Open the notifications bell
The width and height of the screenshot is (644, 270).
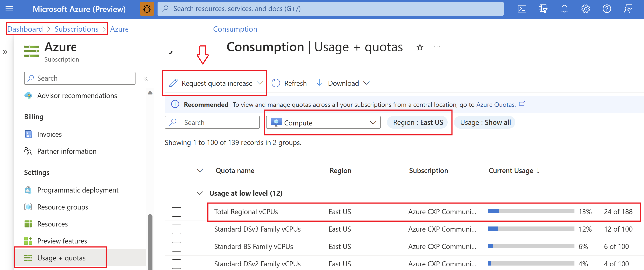point(564,9)
